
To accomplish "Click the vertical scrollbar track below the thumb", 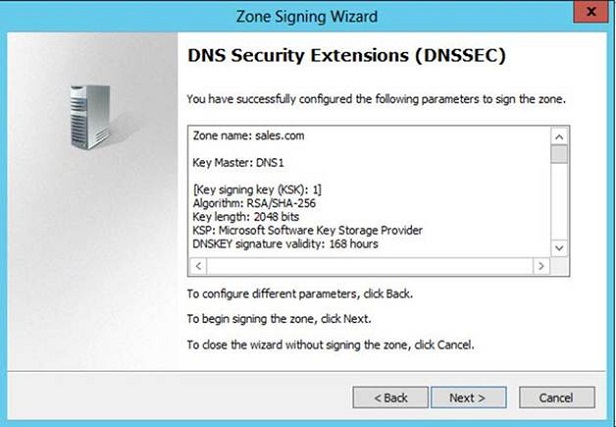I will click(x=559, y=201).
